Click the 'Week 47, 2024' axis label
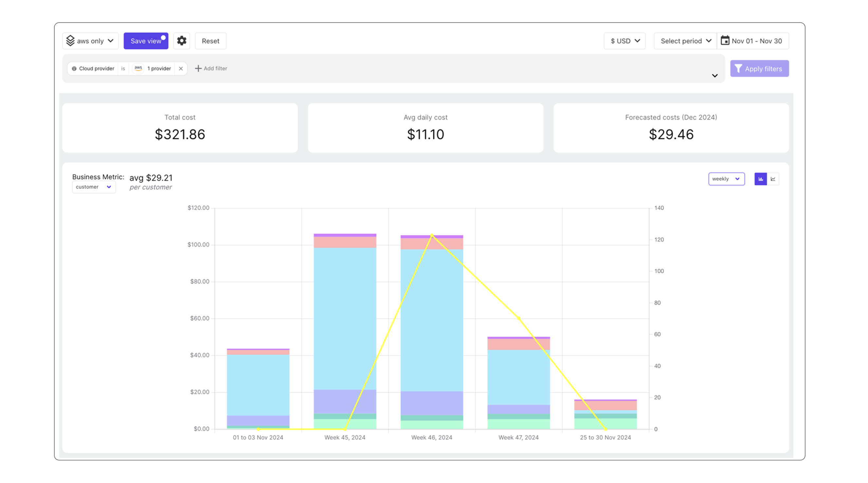 pyautogui.click(x=518, y=437)
